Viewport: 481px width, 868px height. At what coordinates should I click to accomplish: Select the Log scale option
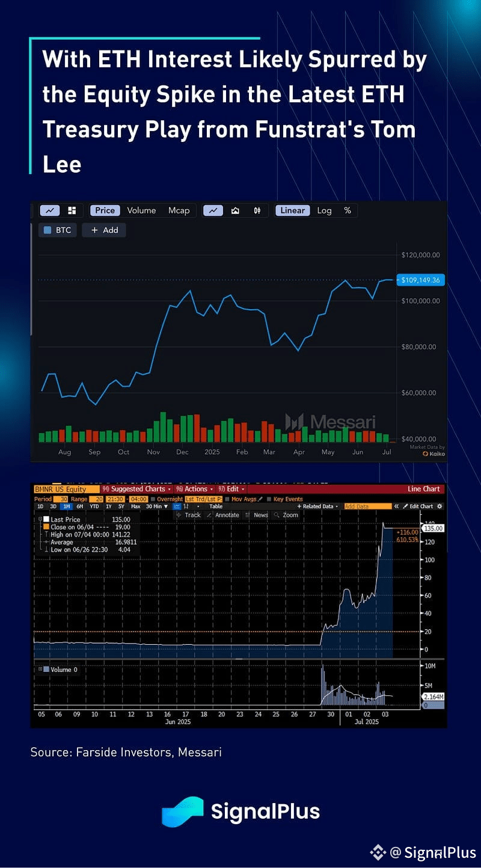(x=324, y=211)
